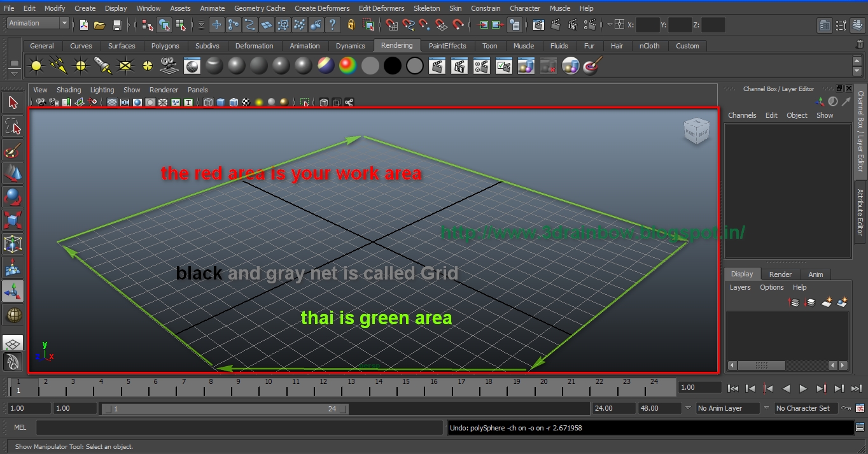Click the view cube in the viewport

(696, 130)
